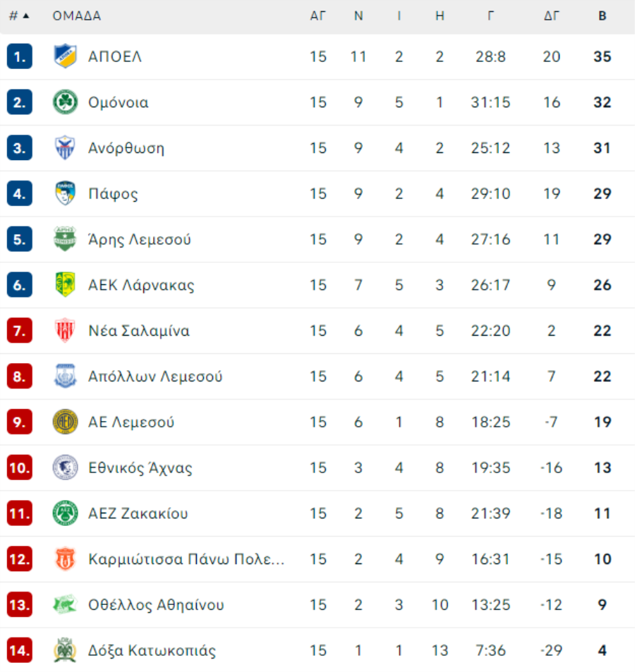Open the Ανόρθωση team crest

tap(65, 148)
